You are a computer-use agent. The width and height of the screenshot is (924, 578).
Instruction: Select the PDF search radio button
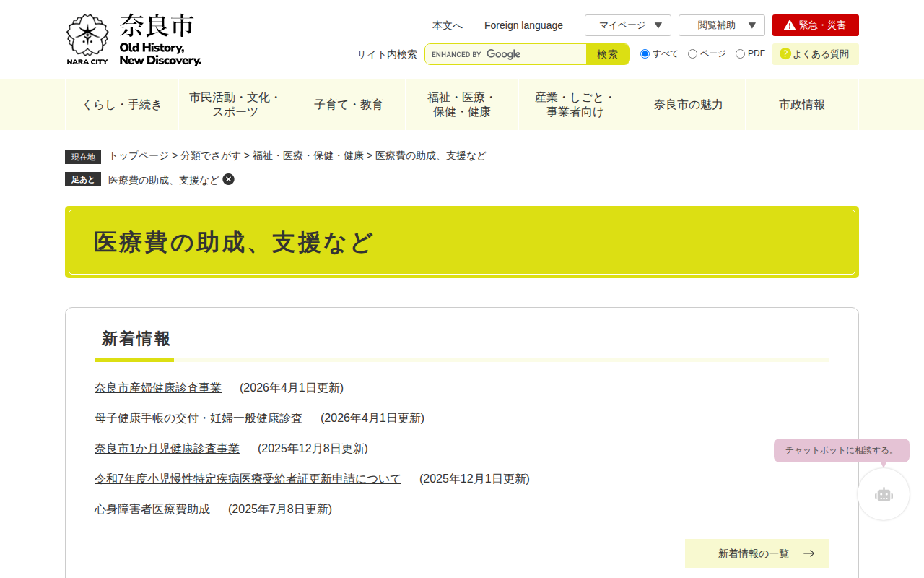coord(740,54)
